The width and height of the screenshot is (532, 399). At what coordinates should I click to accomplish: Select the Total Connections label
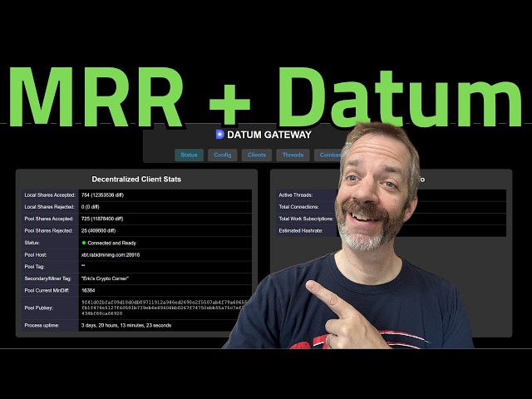(298, 207)
